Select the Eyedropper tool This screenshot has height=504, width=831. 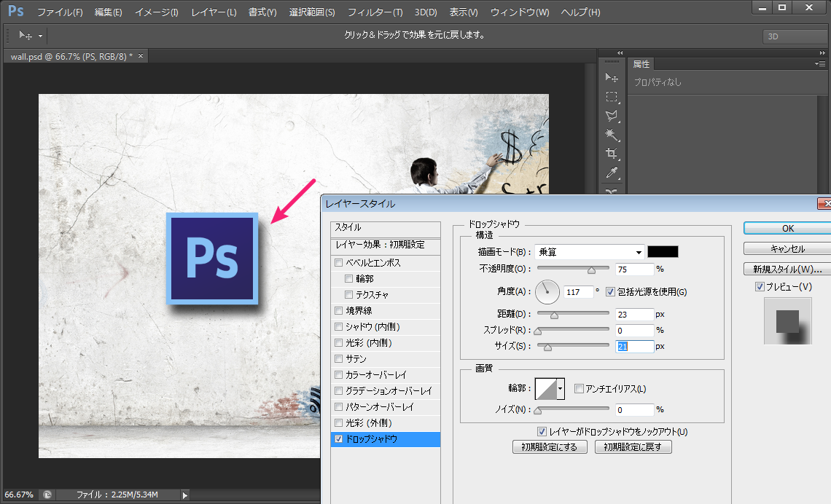click(612, 173)
